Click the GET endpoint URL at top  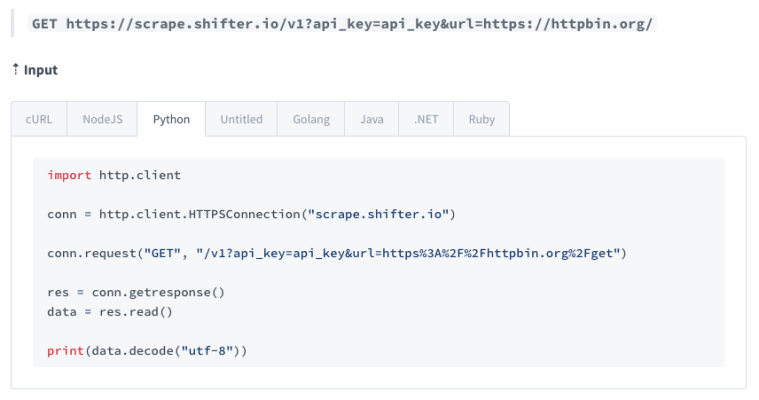342,23
